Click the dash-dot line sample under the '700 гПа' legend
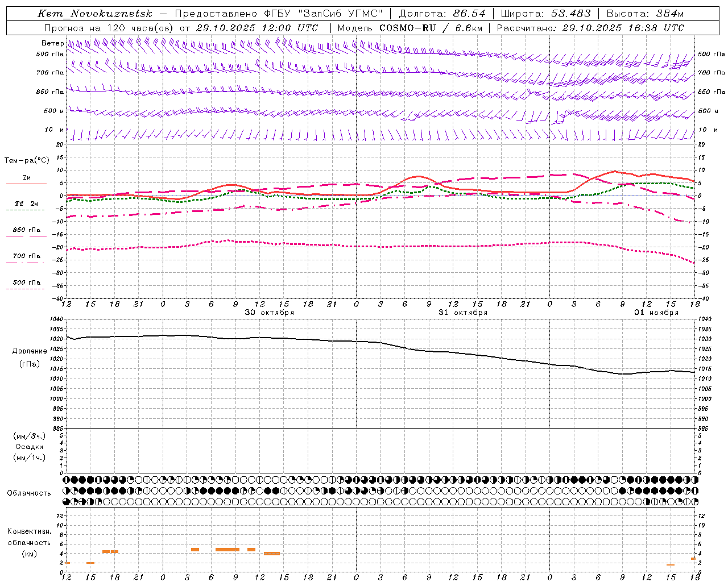 click(x=25, y=263)
